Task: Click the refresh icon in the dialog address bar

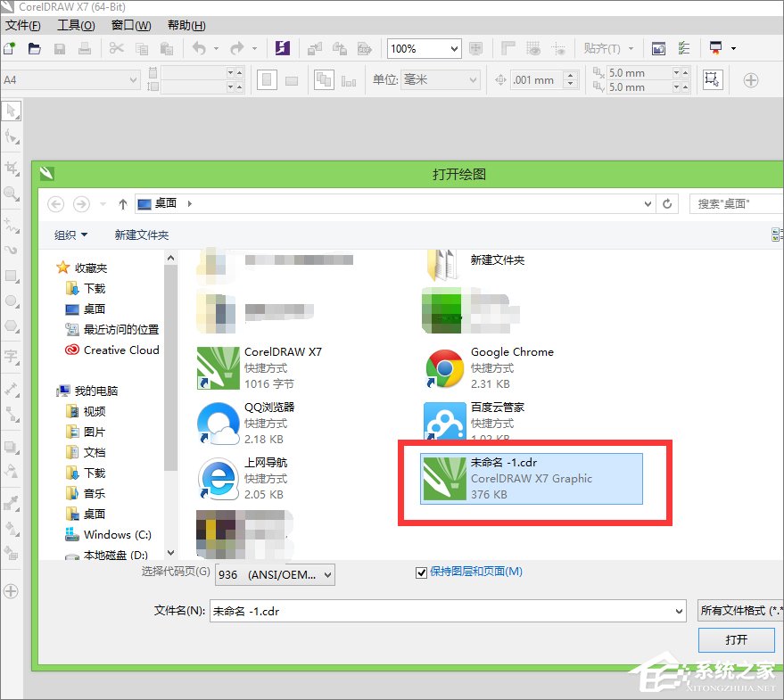Action: [x=668, y=203]
